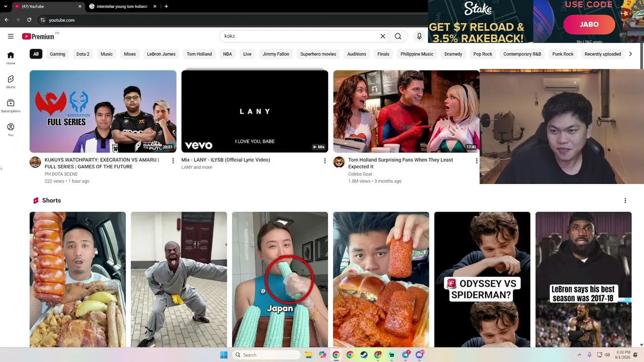Image resolution: width=644 pixels, height=362 pixels.
Task: Open Mix - LANY - ILYSB title
Action: 226,160
